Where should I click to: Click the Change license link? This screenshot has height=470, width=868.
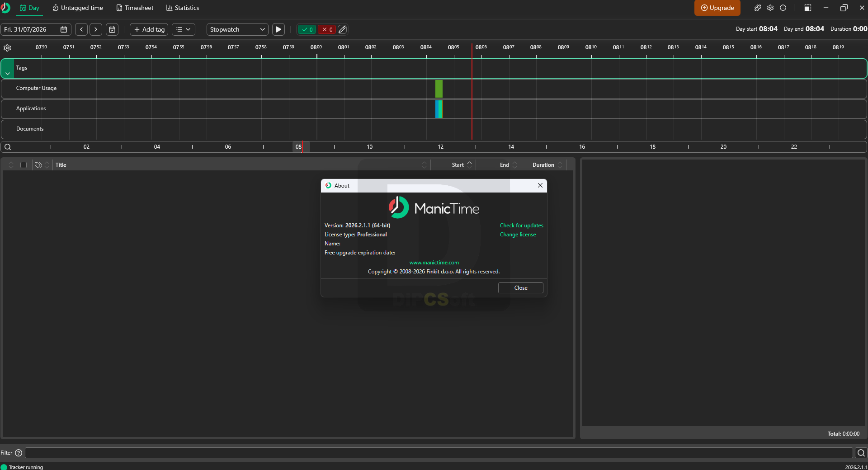click(x=518, y=235)
